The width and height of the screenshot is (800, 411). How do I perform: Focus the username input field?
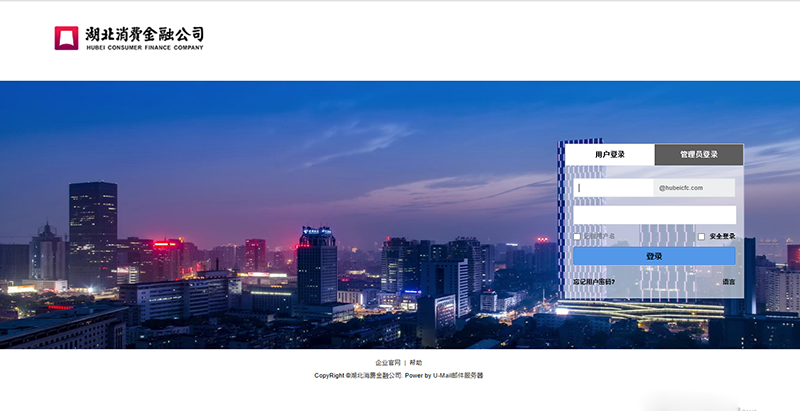[613, 187]
